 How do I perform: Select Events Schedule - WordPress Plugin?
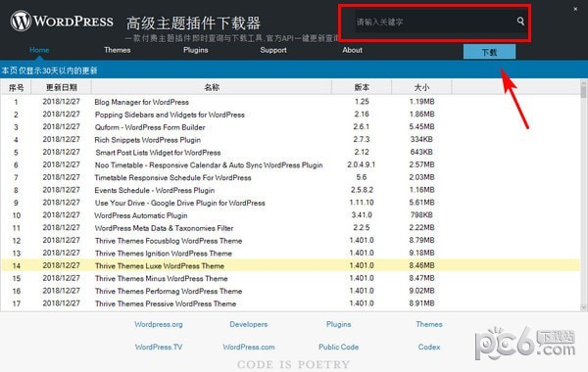point(291,190)
